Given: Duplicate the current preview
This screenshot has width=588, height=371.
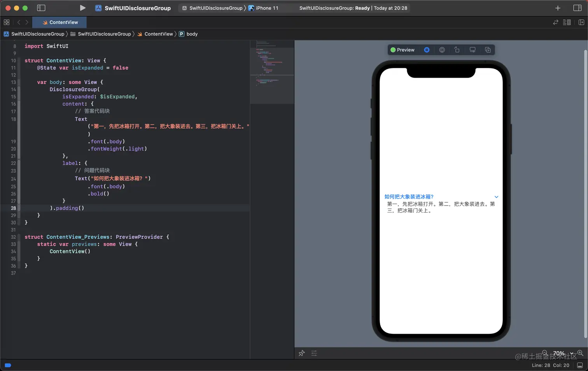Looking at the screenshot, I should click(488, 50).
